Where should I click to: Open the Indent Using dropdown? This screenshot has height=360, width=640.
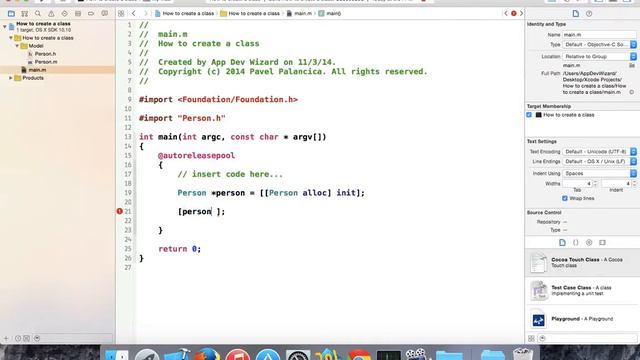point(599,173)
